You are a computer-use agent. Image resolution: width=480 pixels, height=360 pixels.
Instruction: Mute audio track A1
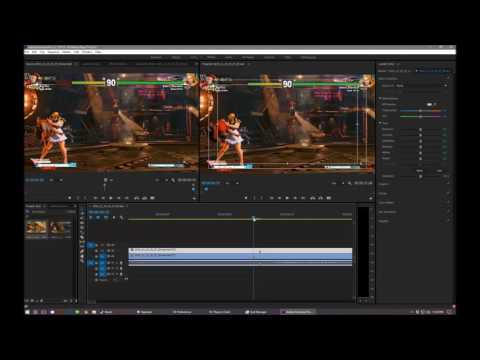tap(114, 262)
